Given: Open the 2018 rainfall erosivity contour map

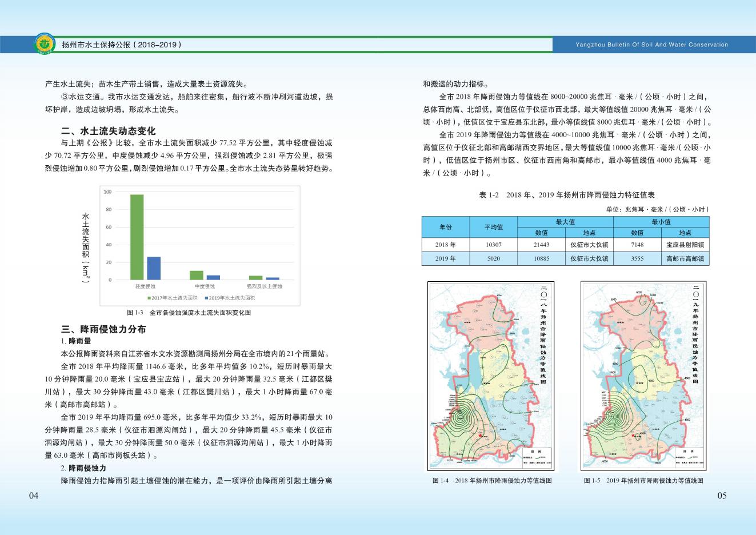Looking at the screenshot, I should click(491, 376).
